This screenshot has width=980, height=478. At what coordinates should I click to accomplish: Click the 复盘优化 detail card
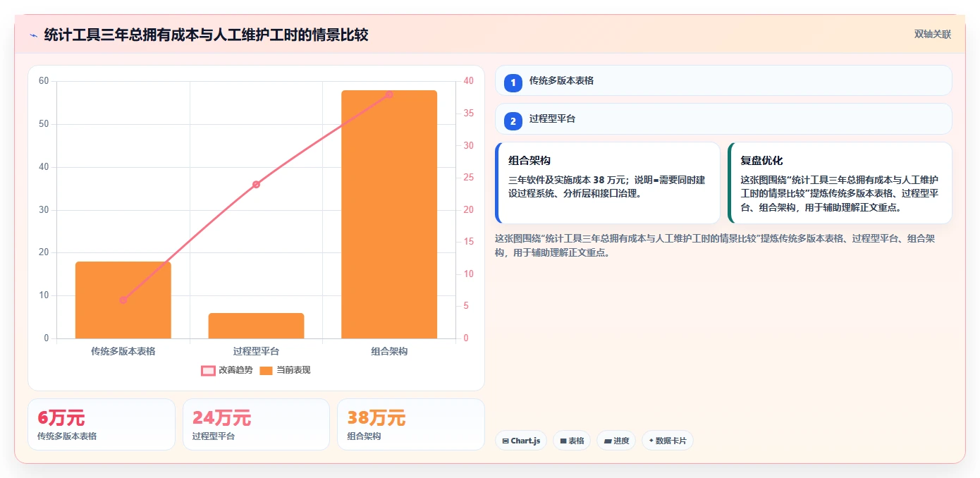point(840,183)
